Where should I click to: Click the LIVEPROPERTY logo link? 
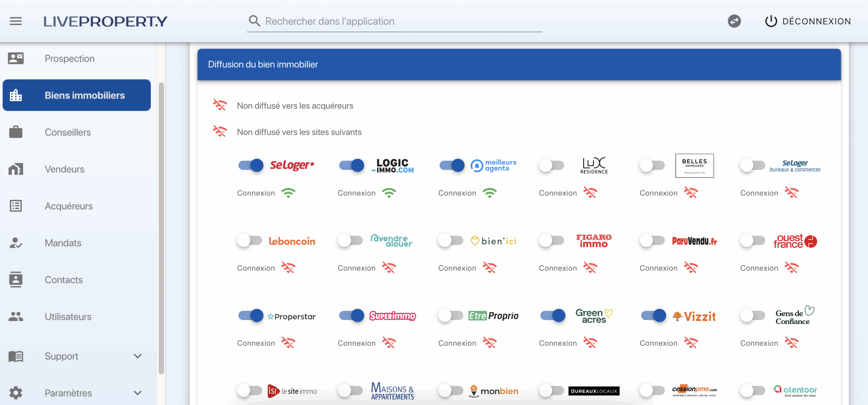coord(105,21)
